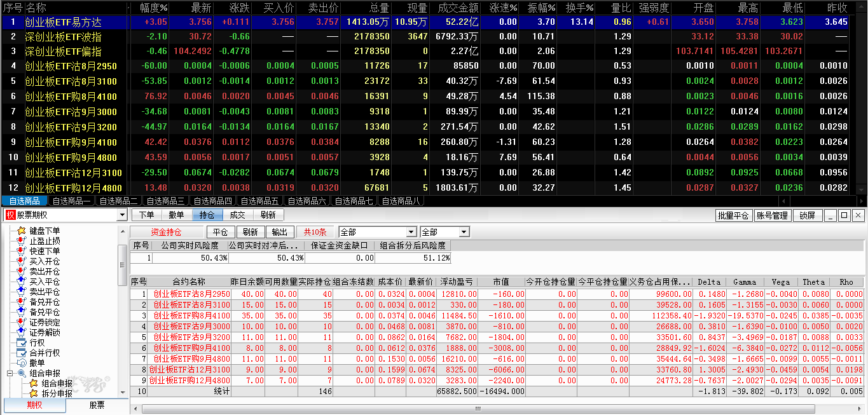Click the 浮动盈亏 column header

point(457,282)
